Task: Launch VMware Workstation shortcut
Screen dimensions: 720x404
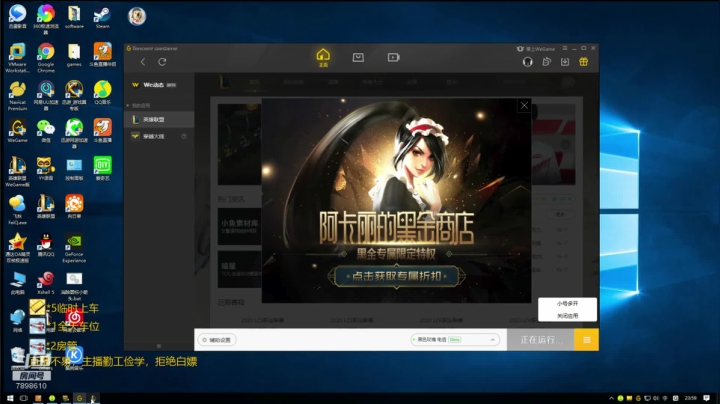Action: (x=17, y=57)
